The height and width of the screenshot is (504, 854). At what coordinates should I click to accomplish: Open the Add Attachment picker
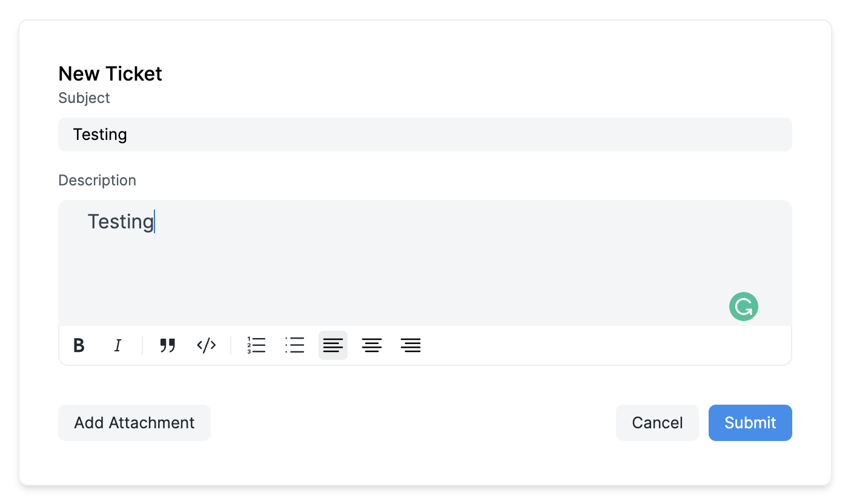(x=134, y=422)
